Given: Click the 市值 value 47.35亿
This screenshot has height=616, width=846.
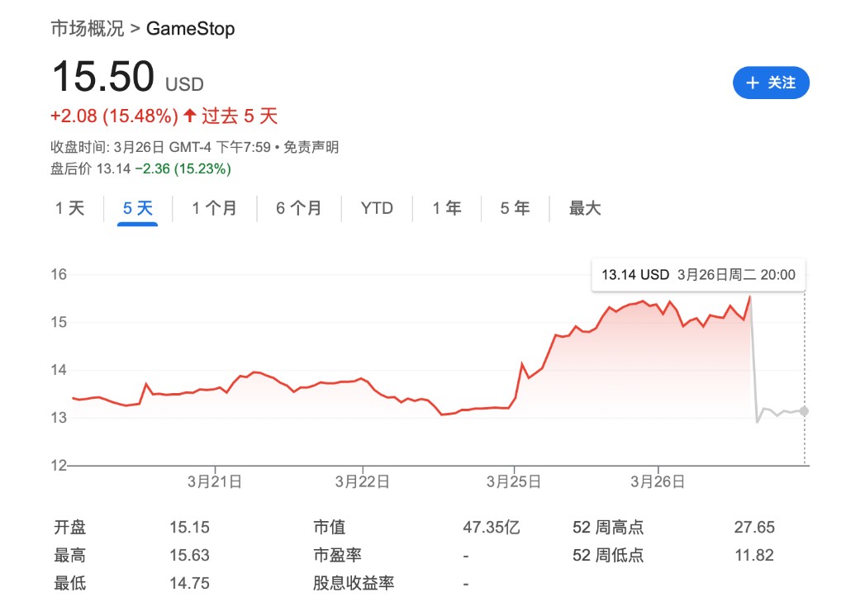Looking at the screenshot, I should click(x=491, y=527).
